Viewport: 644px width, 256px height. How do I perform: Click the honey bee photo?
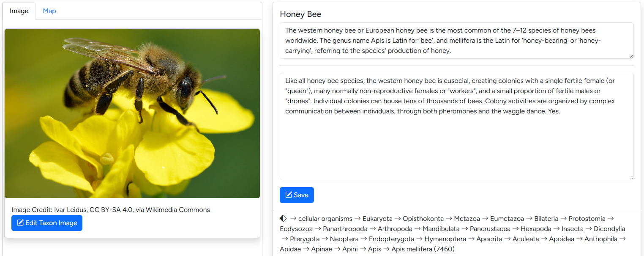pyautogui.click(x=132, y=113)
